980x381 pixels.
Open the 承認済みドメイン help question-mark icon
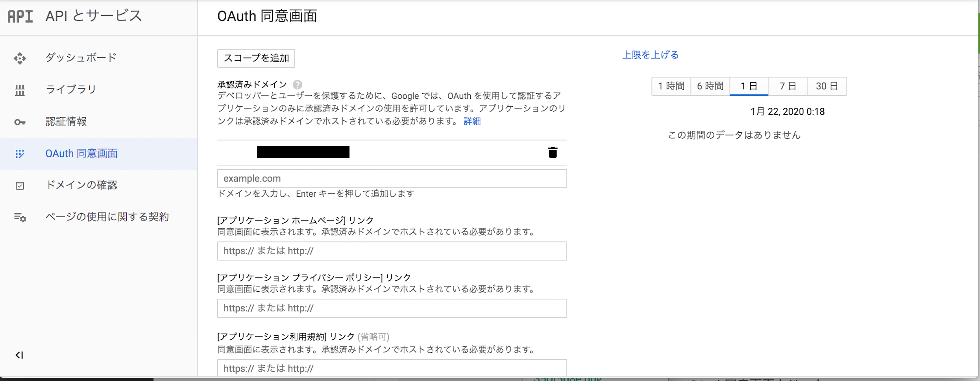point(298,84)
